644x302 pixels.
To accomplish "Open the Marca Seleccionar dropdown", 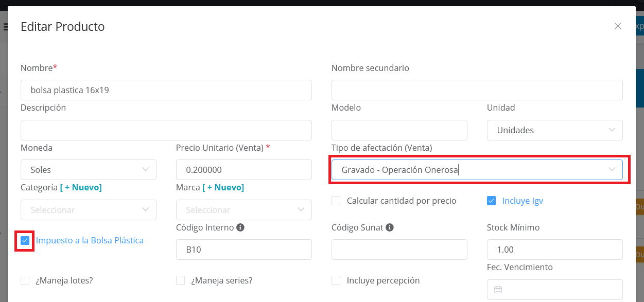I will 243,210.
